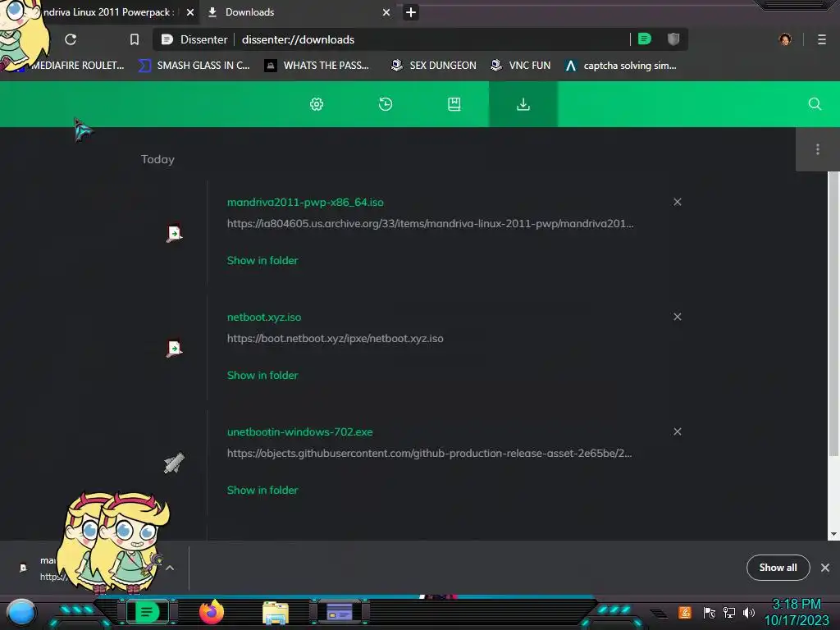Show netboot.xyz.iso in folder
840x630 pixels.
[262, 375]
